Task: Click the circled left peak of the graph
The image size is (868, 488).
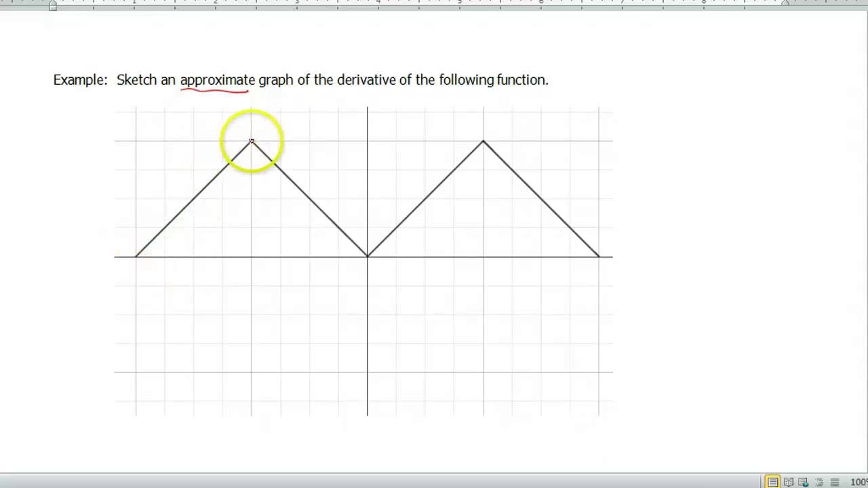Action: [x=252, y=141]
